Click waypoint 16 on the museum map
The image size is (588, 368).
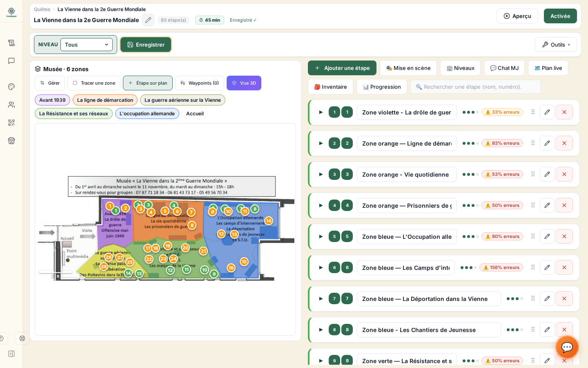point(231,268)
